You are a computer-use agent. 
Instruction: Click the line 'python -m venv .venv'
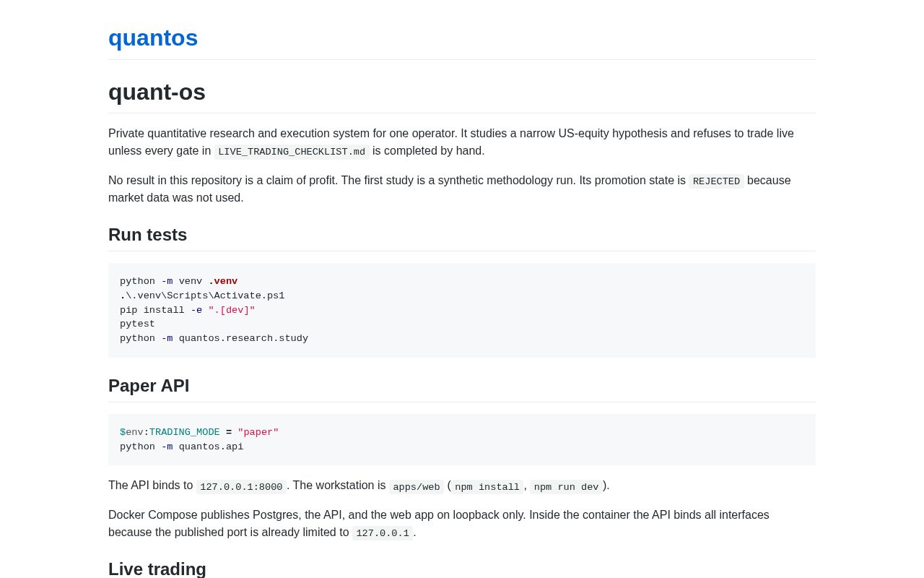click(x=178, y=282)
